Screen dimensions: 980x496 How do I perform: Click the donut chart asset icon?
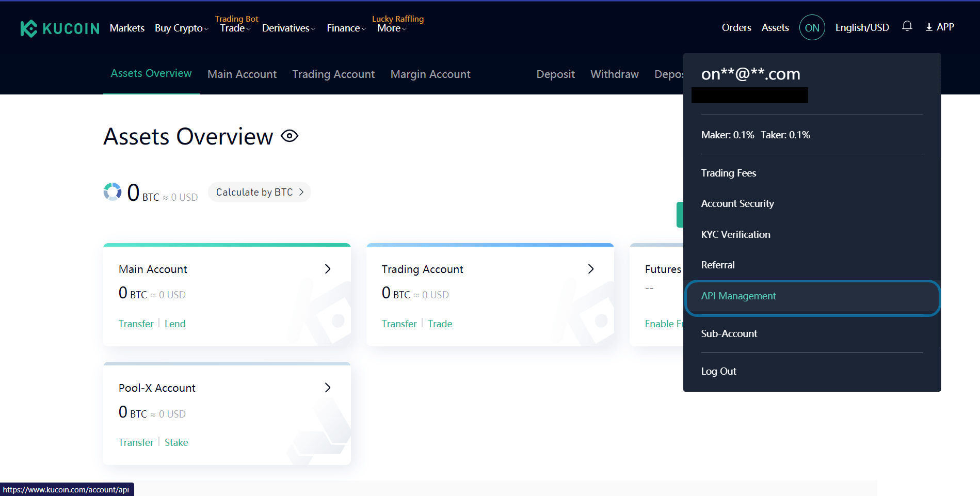[113, 191]
